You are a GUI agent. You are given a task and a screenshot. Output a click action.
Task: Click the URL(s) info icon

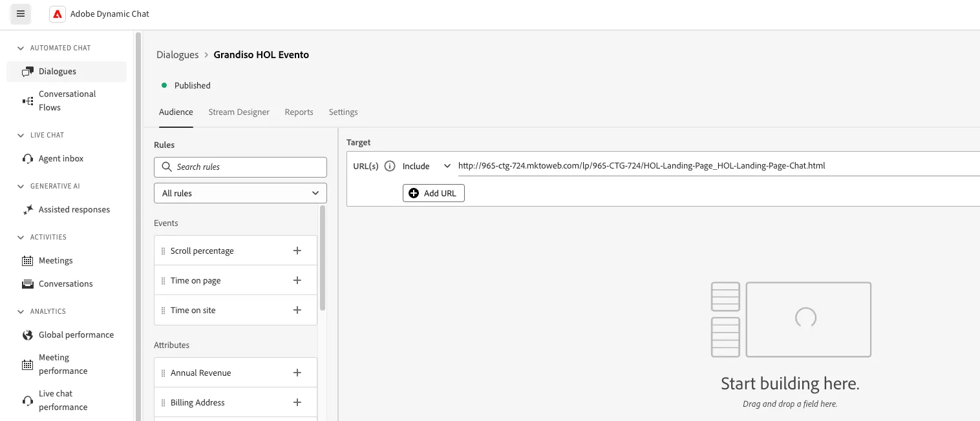click(x=390, y=166)
